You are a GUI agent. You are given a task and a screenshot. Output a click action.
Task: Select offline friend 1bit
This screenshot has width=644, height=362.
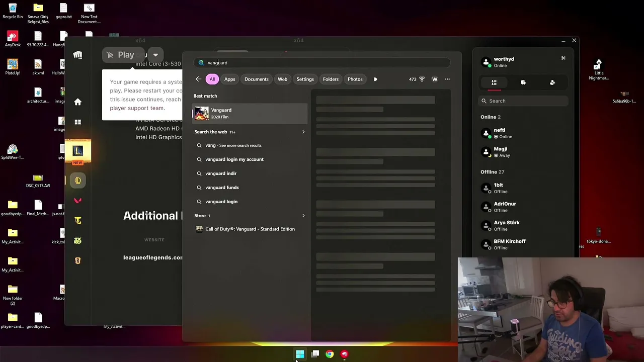523,188
